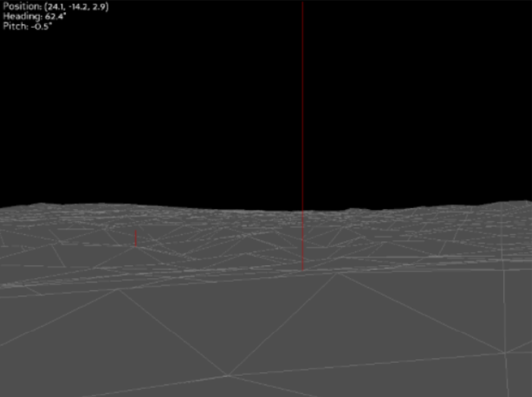The image size is (532, 397).
Task: Select the mesh vertex below the tall red line
Action: 333,275
